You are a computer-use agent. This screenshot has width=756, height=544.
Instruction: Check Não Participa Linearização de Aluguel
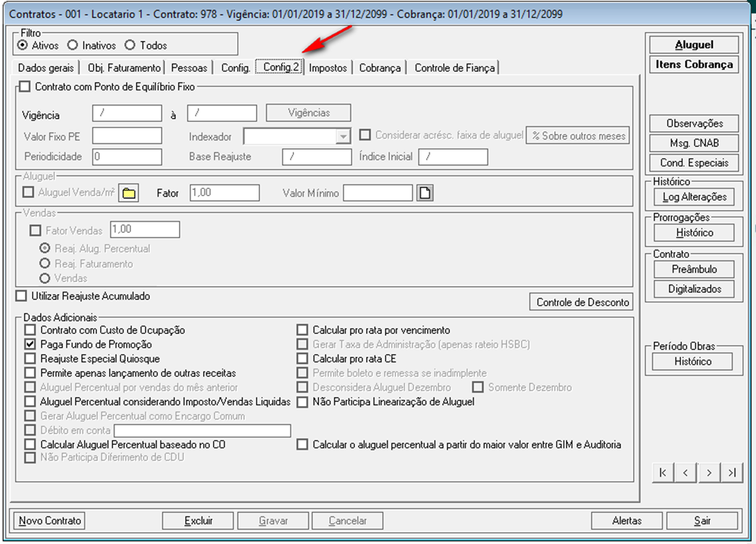click(302, 402)
